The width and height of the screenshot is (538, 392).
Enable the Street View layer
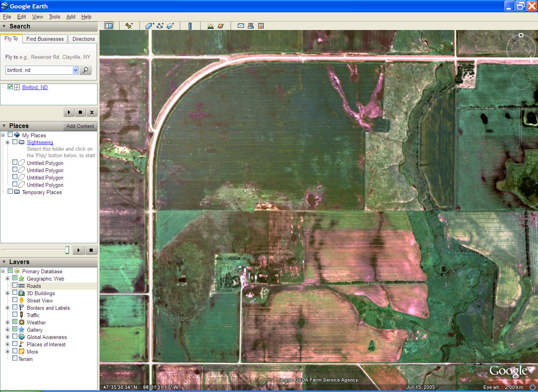click(x=15, y=300)
